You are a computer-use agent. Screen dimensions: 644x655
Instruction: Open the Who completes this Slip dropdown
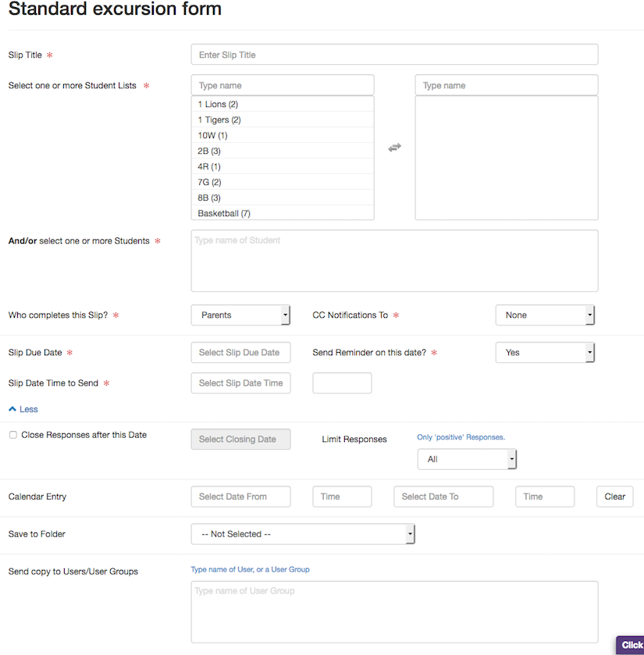click(x=240, y=315)
